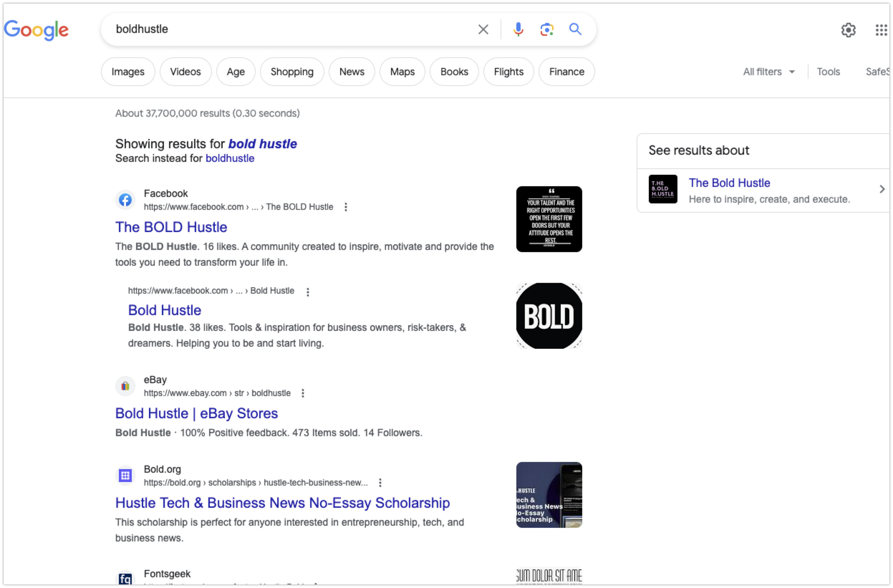Click the microphone voice search icon
The width and height of the screenshot is (893, 588).
[518, 29]
